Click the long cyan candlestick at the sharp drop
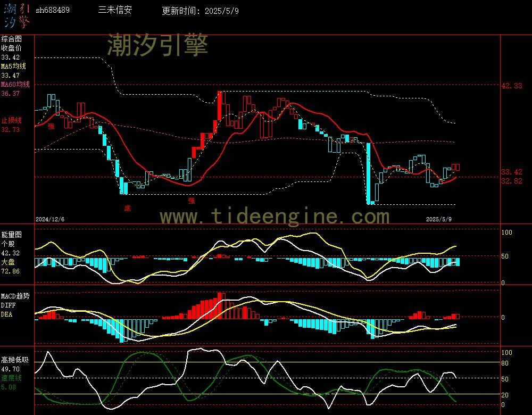532x415 pixels. coord(369,174)
